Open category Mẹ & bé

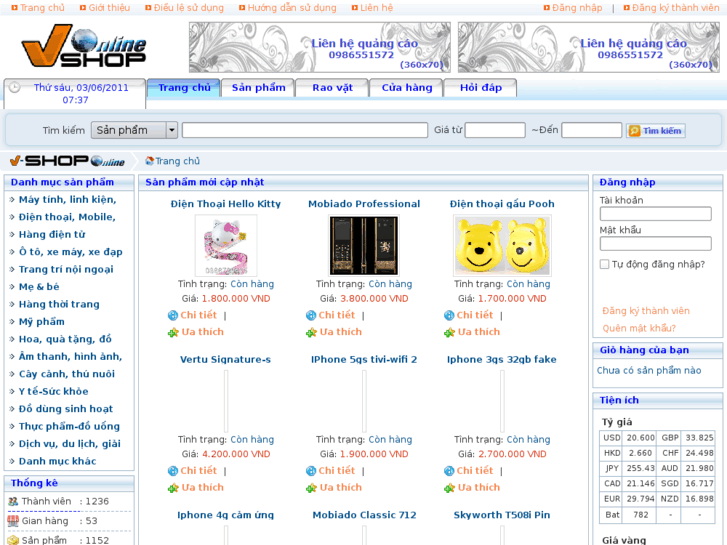pos(39,287)
